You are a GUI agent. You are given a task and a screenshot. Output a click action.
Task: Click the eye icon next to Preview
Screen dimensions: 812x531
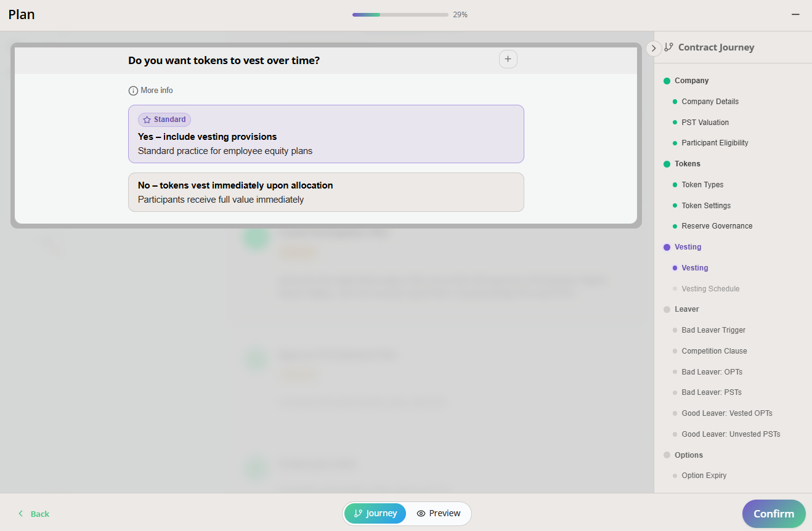coord(421,513)
